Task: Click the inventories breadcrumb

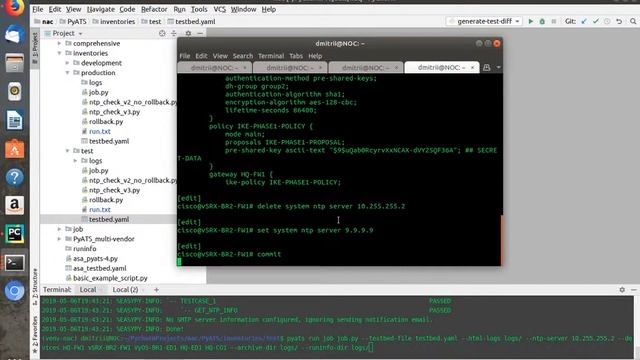Action: pos(113,21)
